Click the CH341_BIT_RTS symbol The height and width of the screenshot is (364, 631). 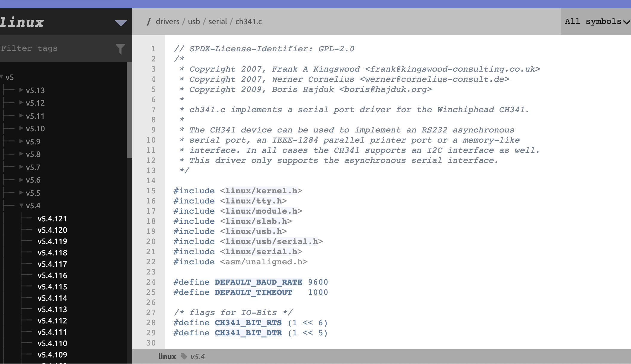[248, 323]
